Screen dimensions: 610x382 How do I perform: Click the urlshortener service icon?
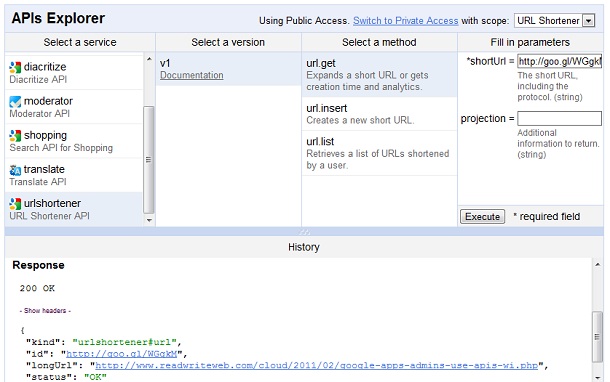point(15,204)
